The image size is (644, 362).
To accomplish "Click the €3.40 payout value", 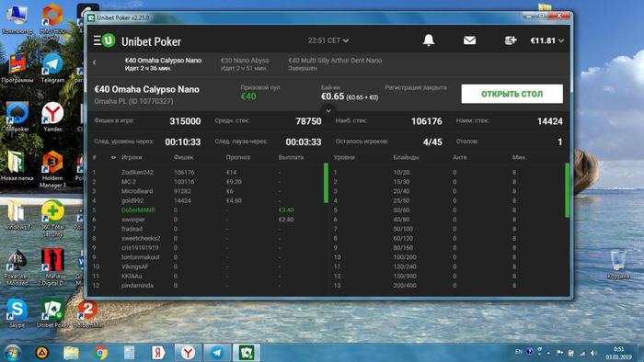I will coord(286,209).
